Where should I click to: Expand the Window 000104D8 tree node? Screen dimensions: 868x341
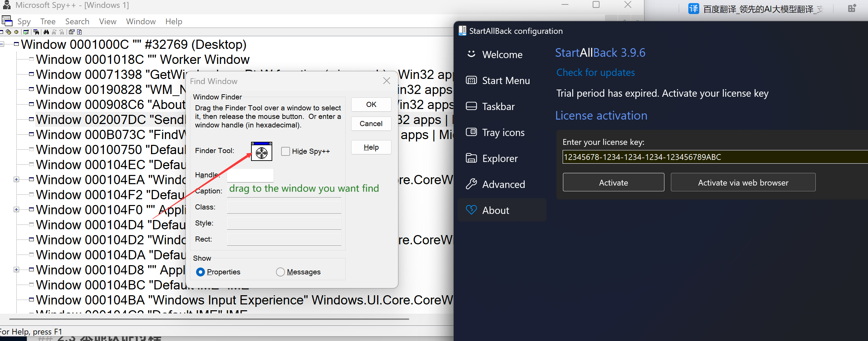point(16,270)
